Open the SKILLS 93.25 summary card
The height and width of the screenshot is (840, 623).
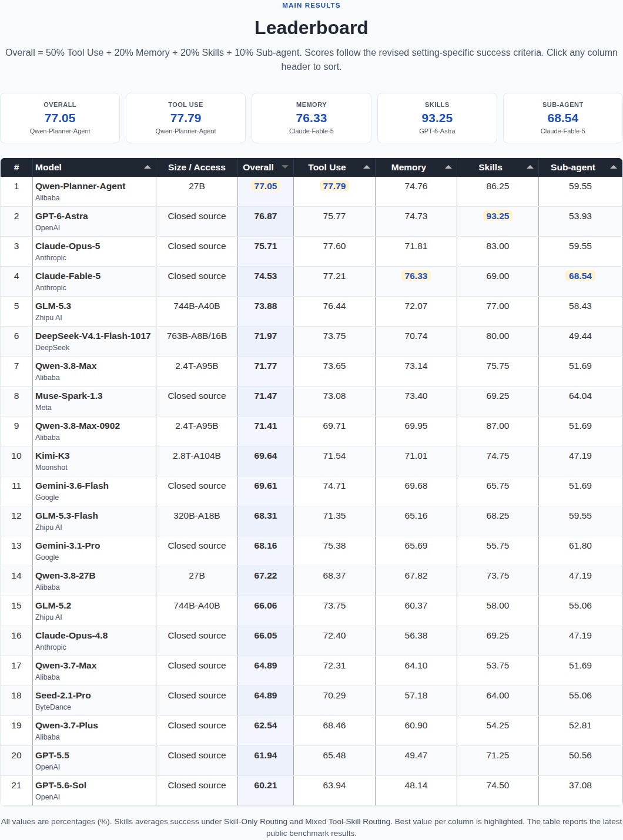coord(437,118)
